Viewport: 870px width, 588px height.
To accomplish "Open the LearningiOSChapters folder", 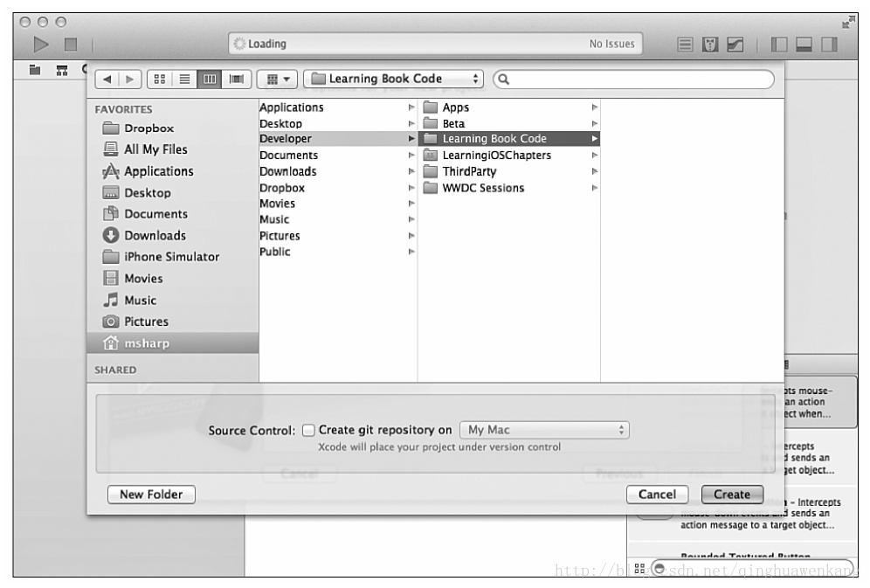I will pos(508,156).
